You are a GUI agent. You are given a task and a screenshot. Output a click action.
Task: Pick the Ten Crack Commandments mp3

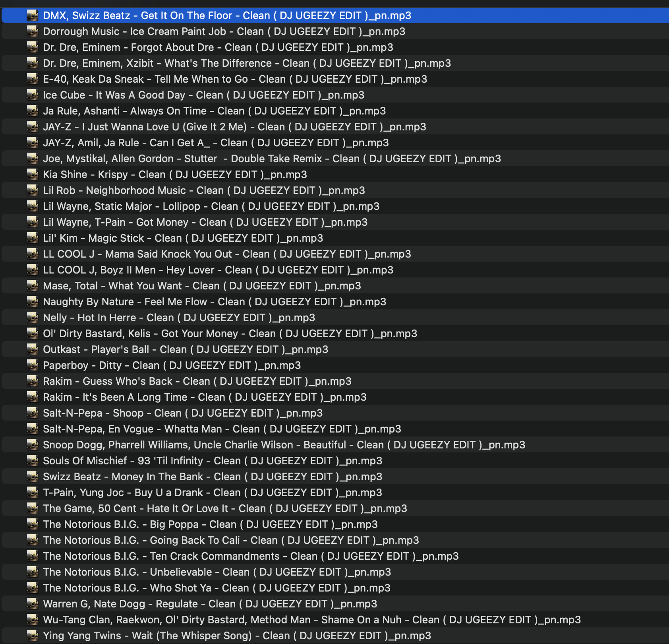coord(251,556)
